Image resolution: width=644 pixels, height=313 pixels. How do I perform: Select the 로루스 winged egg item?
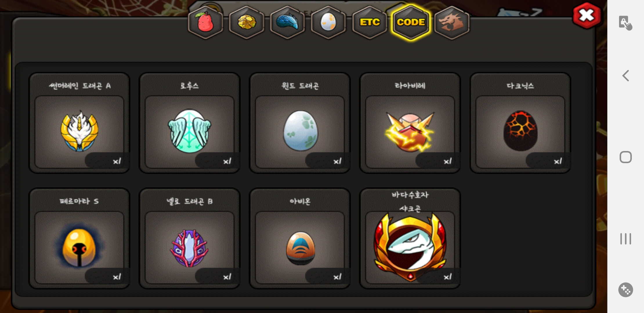189,123
